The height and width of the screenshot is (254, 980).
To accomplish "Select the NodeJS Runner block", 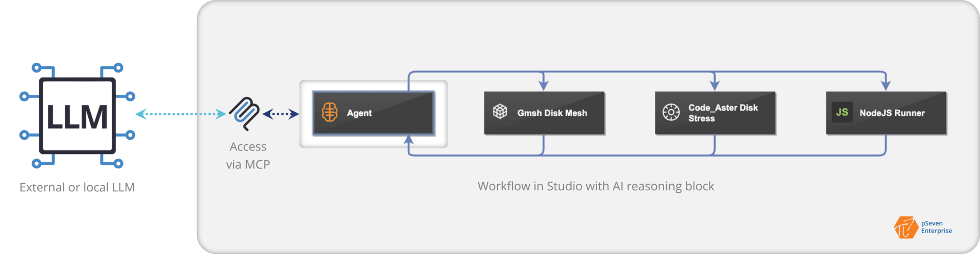I will [886, 113].
